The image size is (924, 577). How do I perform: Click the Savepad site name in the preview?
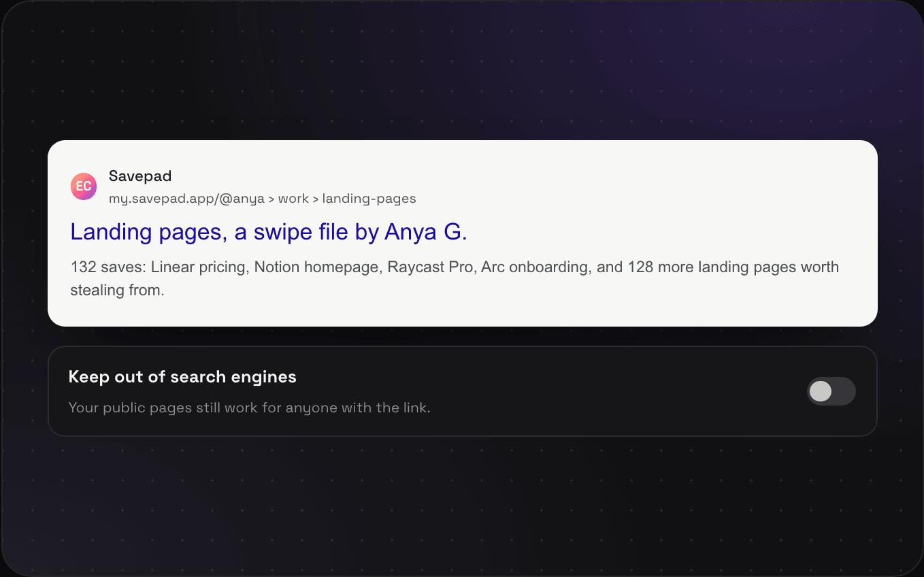140,176
